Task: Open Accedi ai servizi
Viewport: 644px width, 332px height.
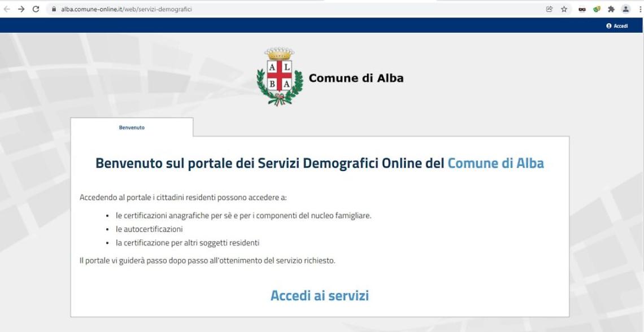Action: (x=319, y=294)
